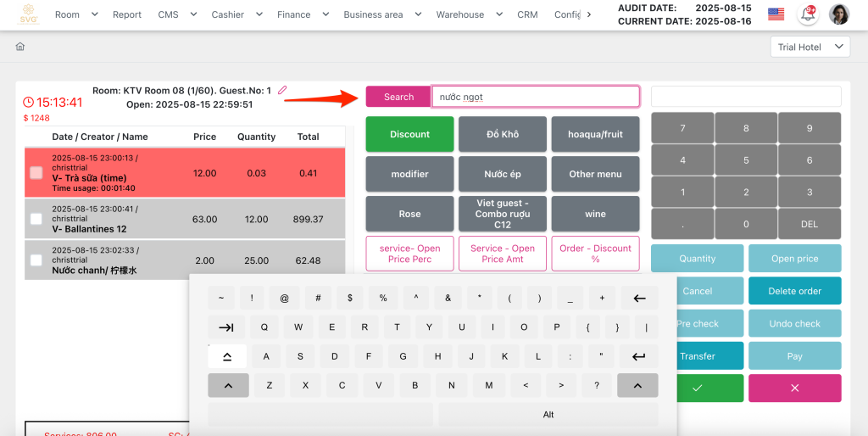The image size is (868, 436).
Task: Open the Report menu item
Action: pyautogui.click(x=127, y=14)
